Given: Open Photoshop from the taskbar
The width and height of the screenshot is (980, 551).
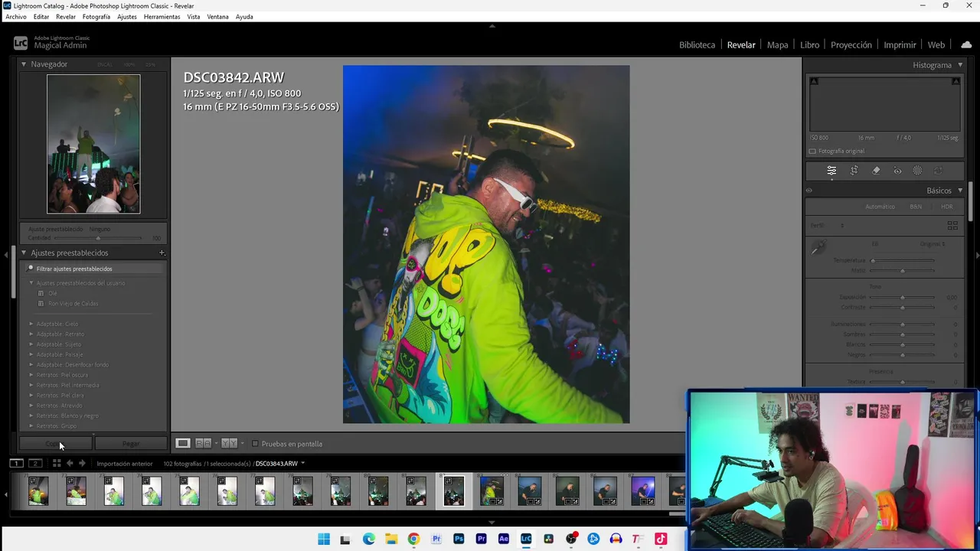Looking at the screenshot, I should 459,539.
